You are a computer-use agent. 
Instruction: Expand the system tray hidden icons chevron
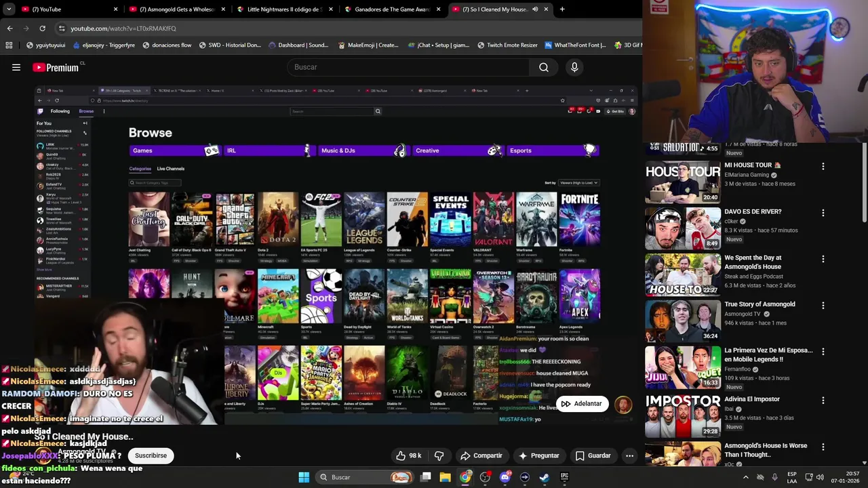click(746, 477)
